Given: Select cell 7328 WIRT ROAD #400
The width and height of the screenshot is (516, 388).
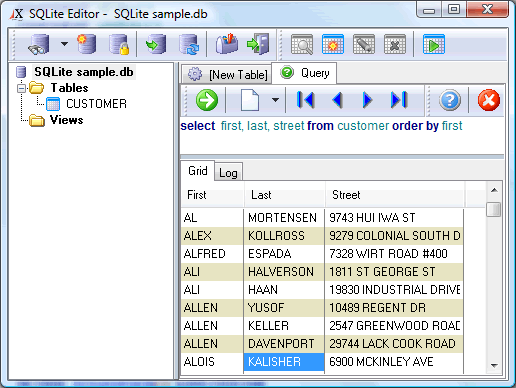Looking at the screenshot, I should point(394,254).
